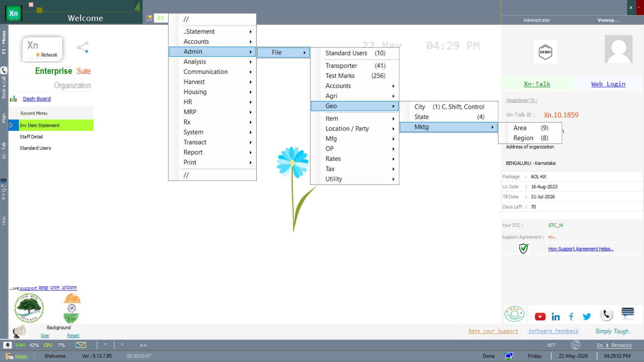Expand the Housing submenu
This screenshot has height=362, width=644.
(x=212, y=92)
